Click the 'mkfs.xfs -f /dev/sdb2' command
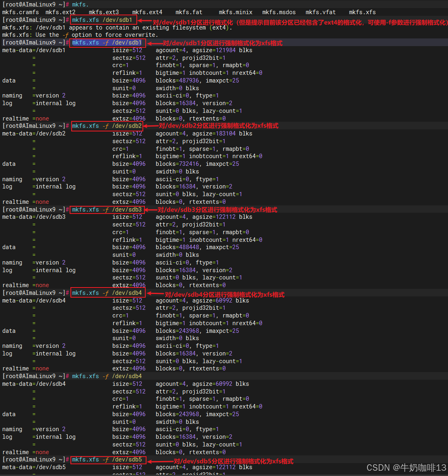The image size is (448, 476). coord(107,126)
